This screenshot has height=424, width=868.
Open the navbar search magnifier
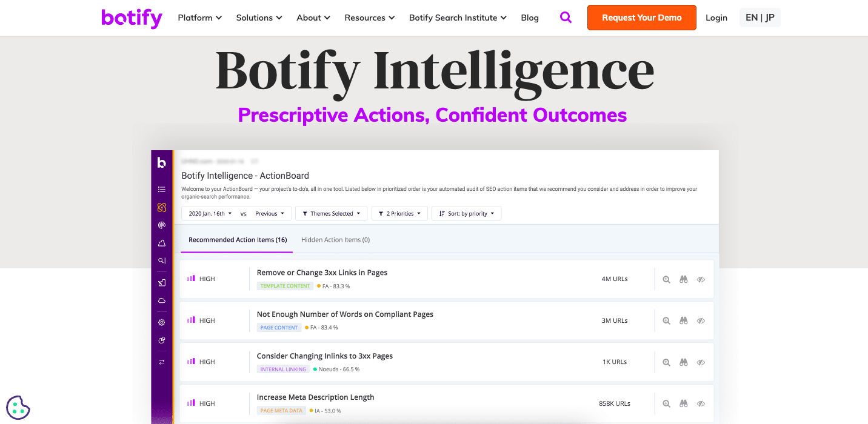[x=566, y=17]
